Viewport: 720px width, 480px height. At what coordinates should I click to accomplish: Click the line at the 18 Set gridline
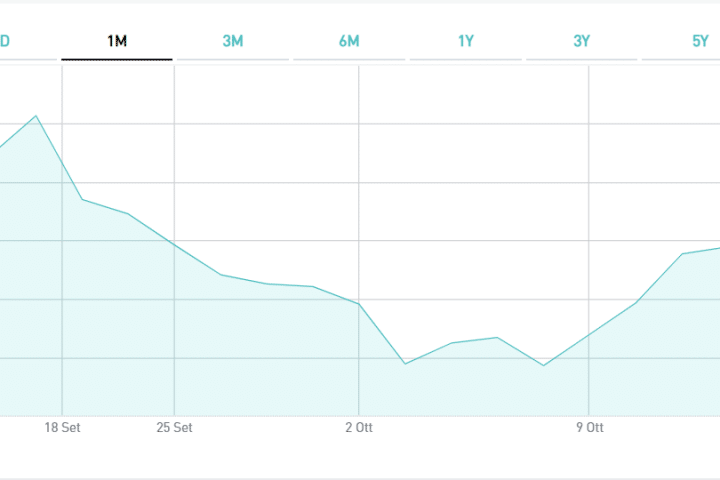pos(63,165)
